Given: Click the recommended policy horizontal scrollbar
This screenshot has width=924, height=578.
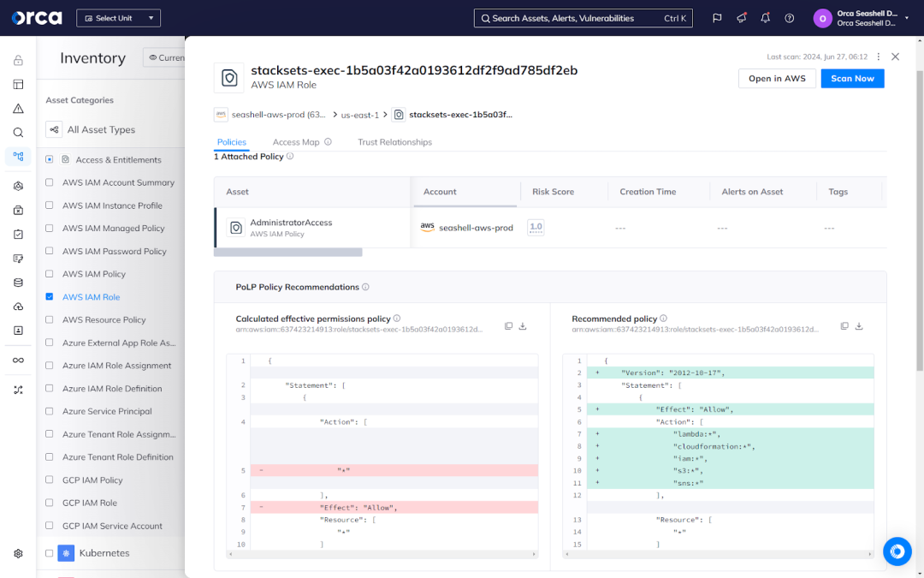Looking at the screenshot, I should [719, 554].
